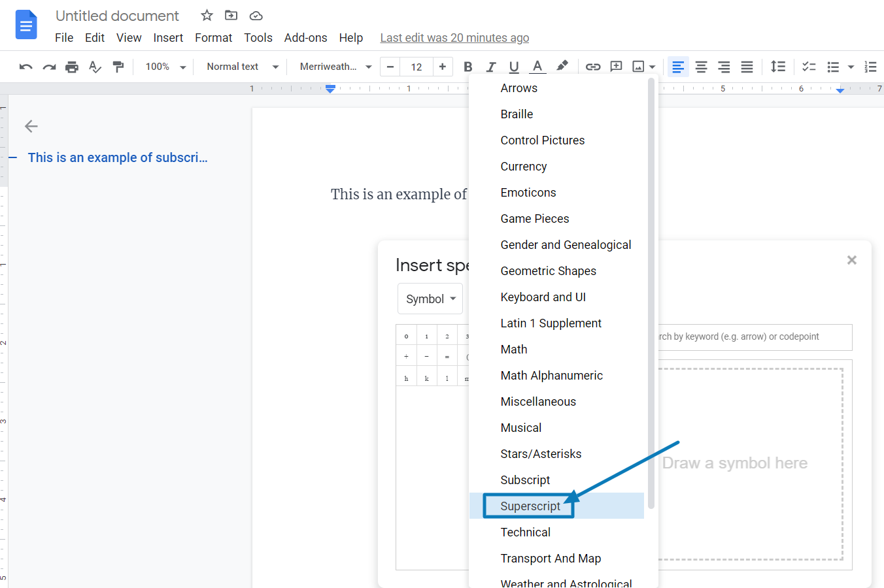Open the highlight color picker
The image size is (884, 588).
click(x=562, y=67)
